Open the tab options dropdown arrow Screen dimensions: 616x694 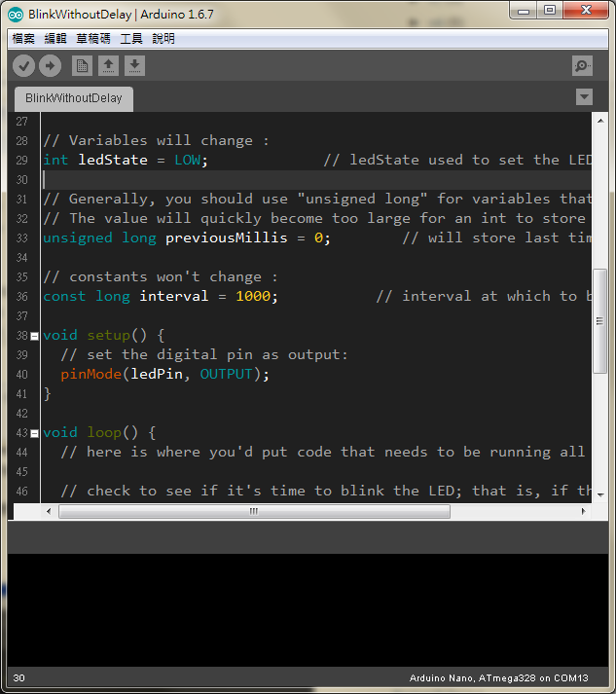pyautogui.click(x=584, y=97)
